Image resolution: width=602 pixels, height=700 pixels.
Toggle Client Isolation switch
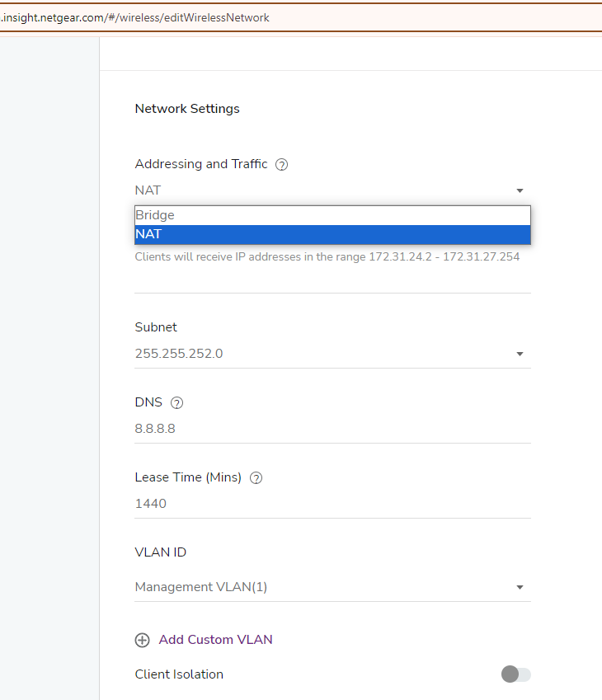[515, 674]
